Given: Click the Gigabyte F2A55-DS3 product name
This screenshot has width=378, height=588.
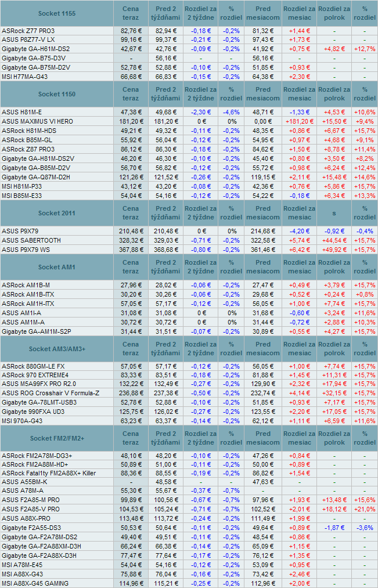Looking at the screenshot, I should click(31, 528).
